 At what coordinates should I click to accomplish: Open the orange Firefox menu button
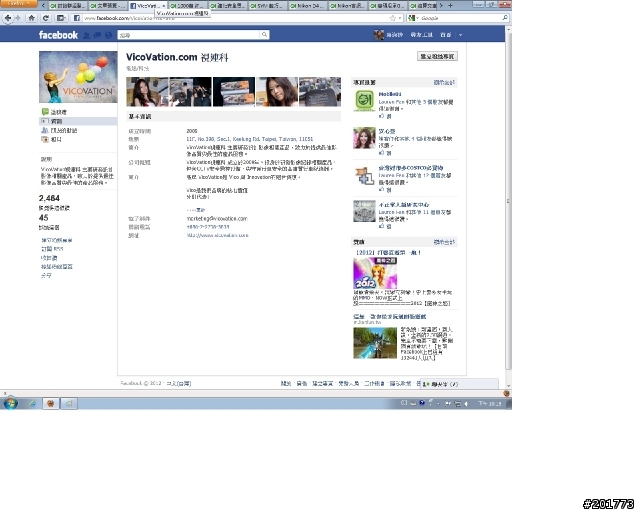click(x=18, y=3)
